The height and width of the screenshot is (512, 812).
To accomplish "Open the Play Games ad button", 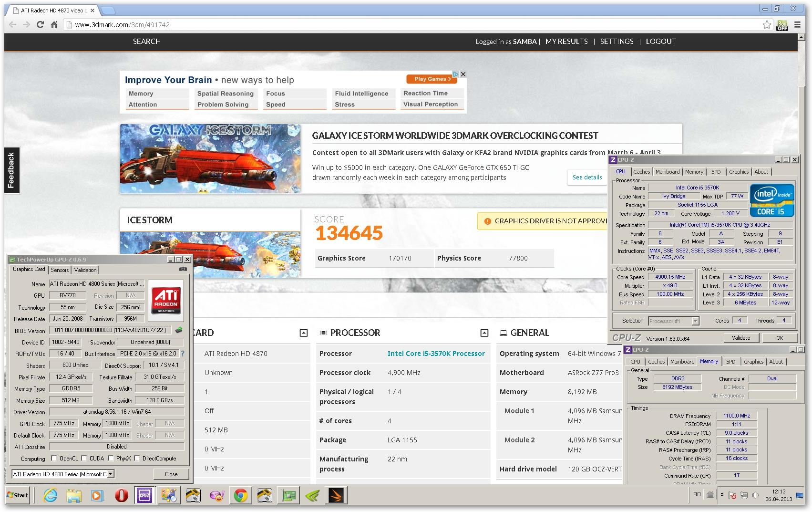I will (x=432, y=79).
